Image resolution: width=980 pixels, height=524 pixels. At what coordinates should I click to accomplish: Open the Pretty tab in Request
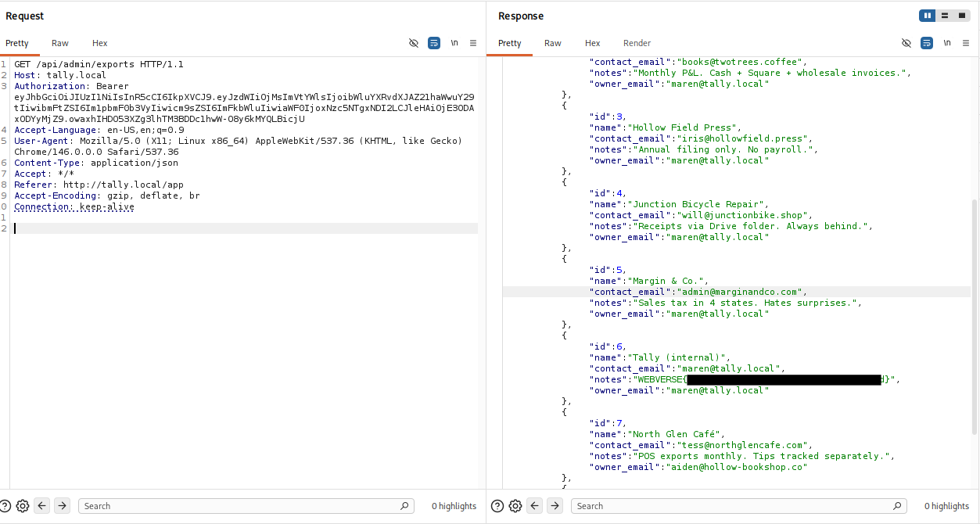click(x=17, y=43)
